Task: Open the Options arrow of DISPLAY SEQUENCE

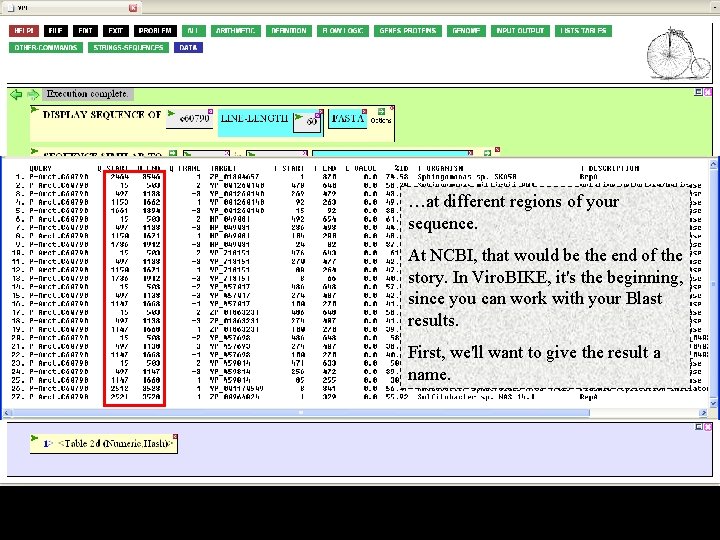Action: (381, 112)
